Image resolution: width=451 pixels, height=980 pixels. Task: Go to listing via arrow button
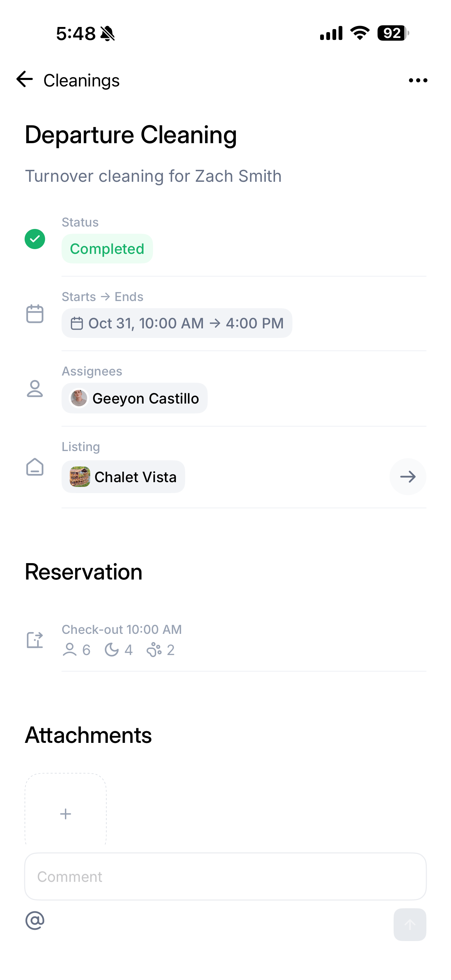pos(408,477)
